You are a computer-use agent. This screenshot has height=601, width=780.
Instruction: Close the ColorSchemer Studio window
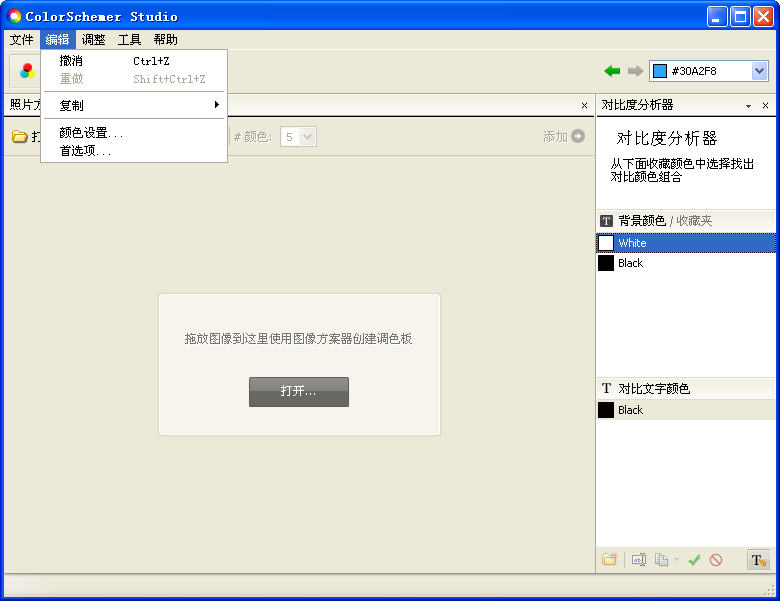763,17
